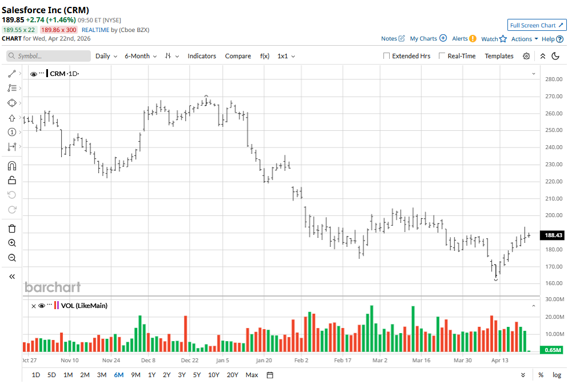Image resolution: width=576 pixels, height=392 pixels.
Task: Add to My Charts plus icon
Action: tap(443, 38)
